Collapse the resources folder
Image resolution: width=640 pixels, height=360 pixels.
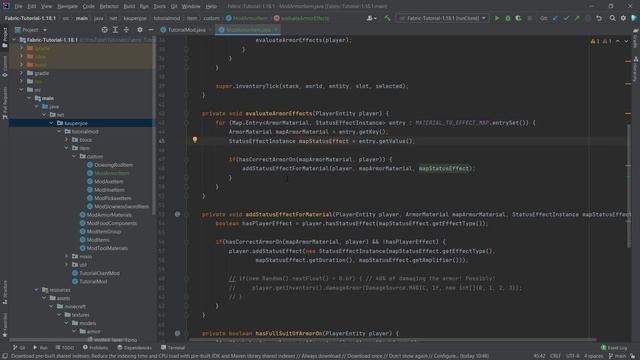tap(36, 290)
